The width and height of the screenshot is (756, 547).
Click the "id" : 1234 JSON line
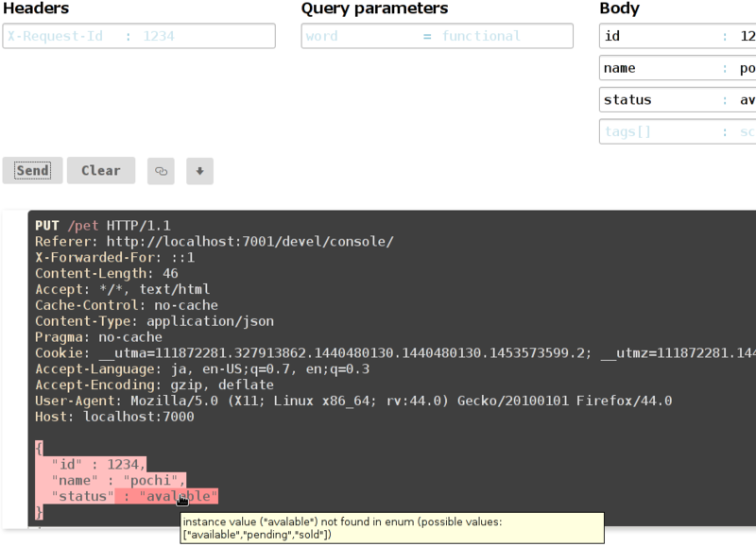pyautogui.click(x=98, y=464)
